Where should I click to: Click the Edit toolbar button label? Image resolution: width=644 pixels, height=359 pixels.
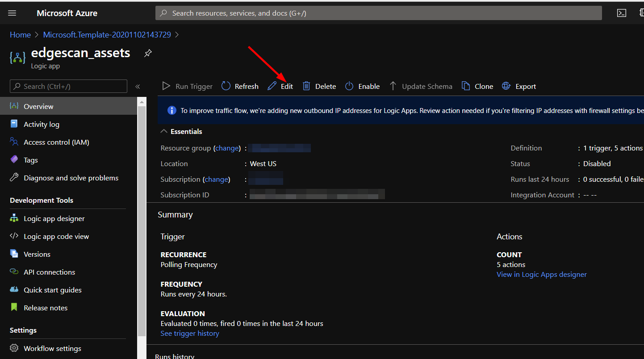point(287,86)
